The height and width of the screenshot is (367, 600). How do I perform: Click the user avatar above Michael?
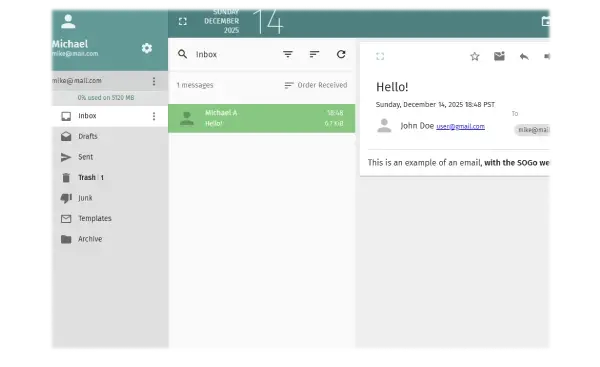[68, 21]
